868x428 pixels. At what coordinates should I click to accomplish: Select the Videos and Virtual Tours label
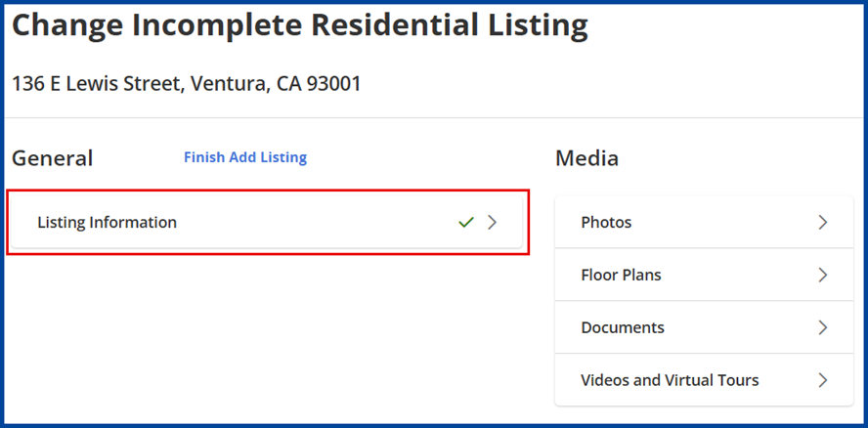pos(670,380)
